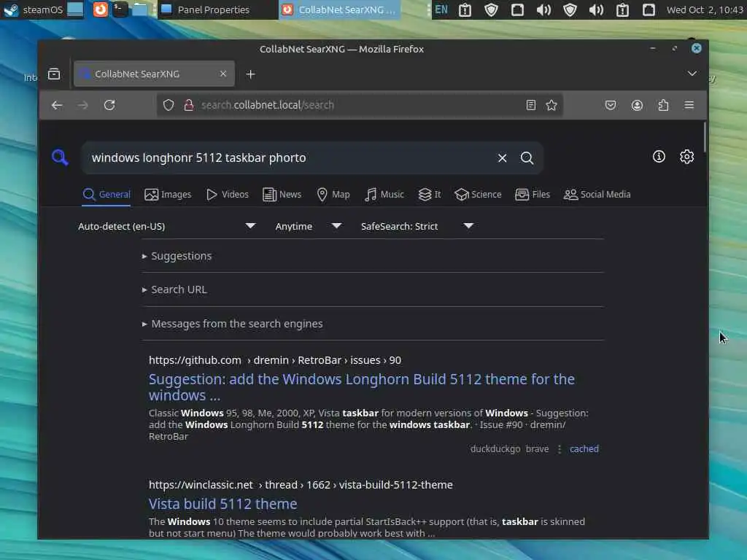
Task: Open options dots beside the cached link
Action: pyautogui.click(x=560, y=449)
